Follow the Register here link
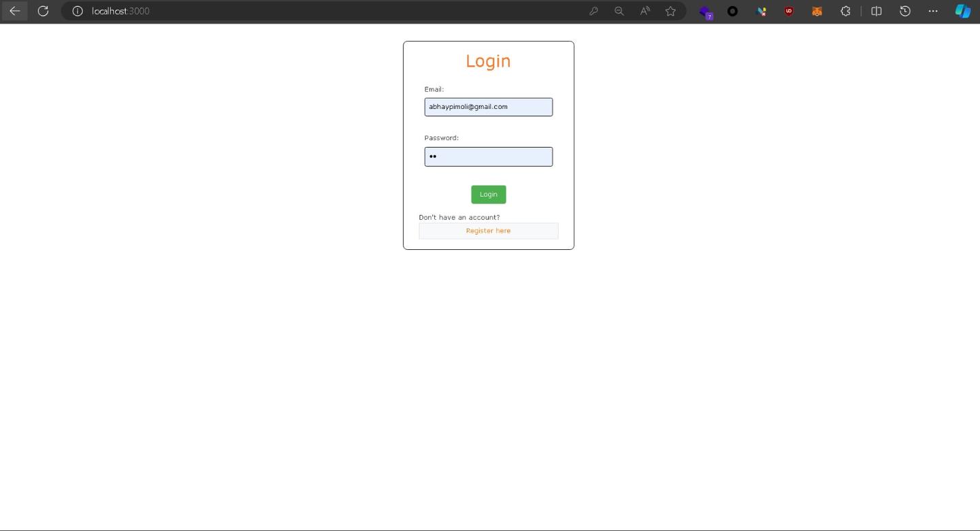Image resolution: width=980 pixels, height=531 pixels. point(489,231)
